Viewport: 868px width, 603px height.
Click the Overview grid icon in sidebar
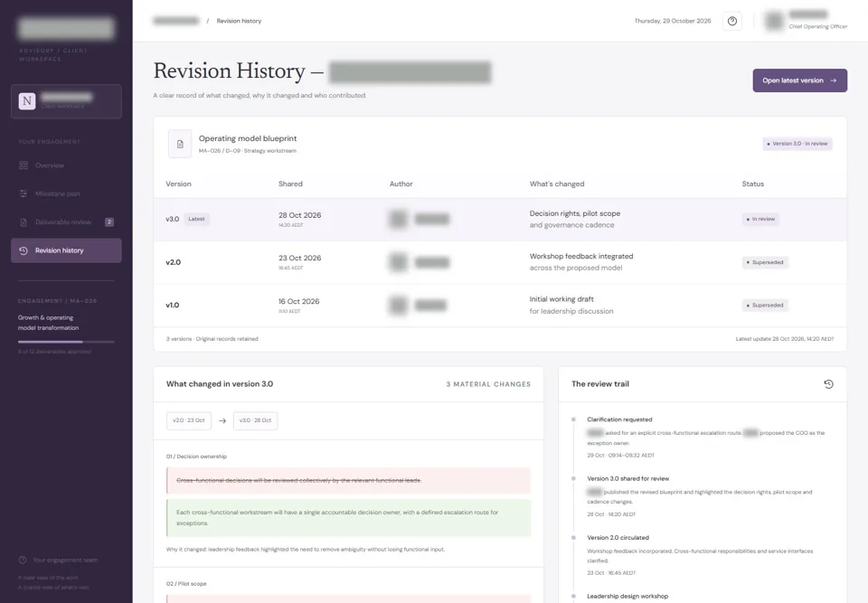click(x=24, y=165)
